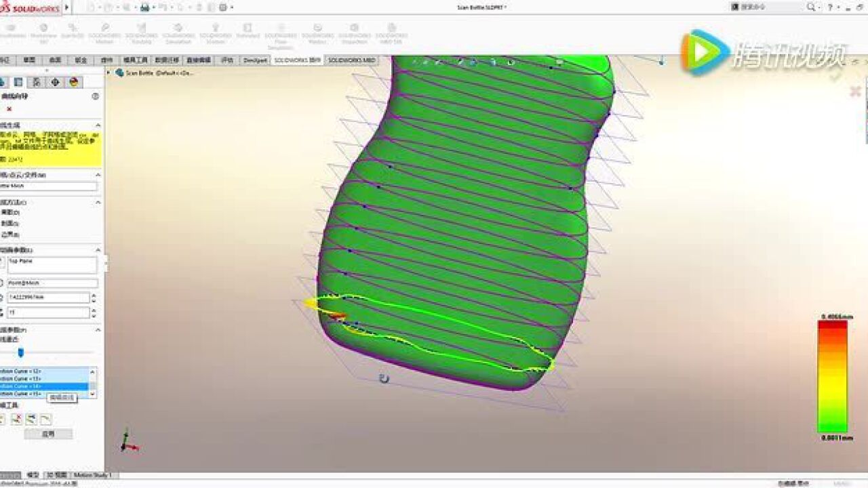Open the SOLIDWORKS Flow Simulation add-in
This screenshot has height=488, width=868.
tap(283, 30)
